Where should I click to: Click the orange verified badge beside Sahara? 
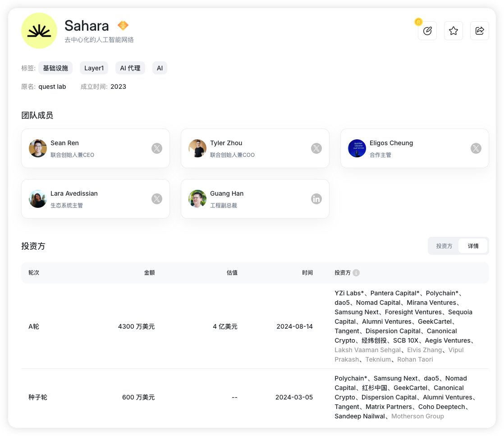pyautogui.click(x=123, y=25)
